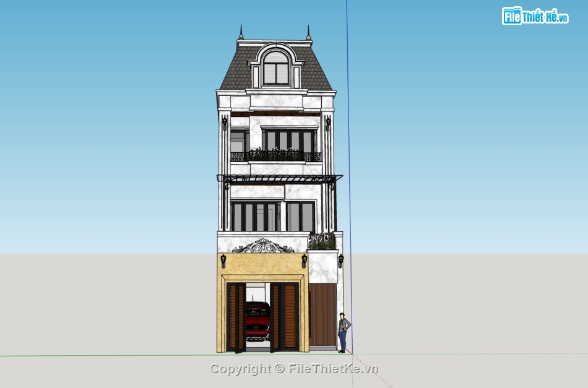Select the planter on the second-floor right balcony
Screen dimensions: 588x388
(322, 242)
